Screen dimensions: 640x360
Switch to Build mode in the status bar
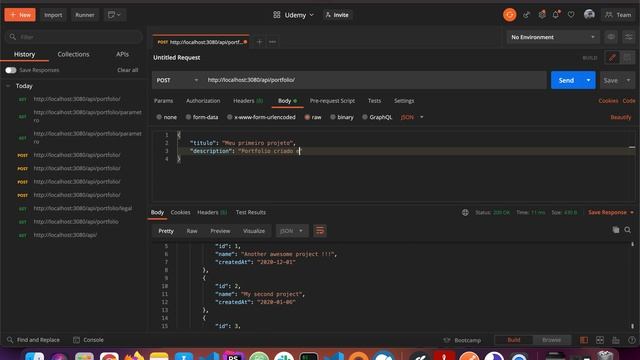(x=513, y=340)
